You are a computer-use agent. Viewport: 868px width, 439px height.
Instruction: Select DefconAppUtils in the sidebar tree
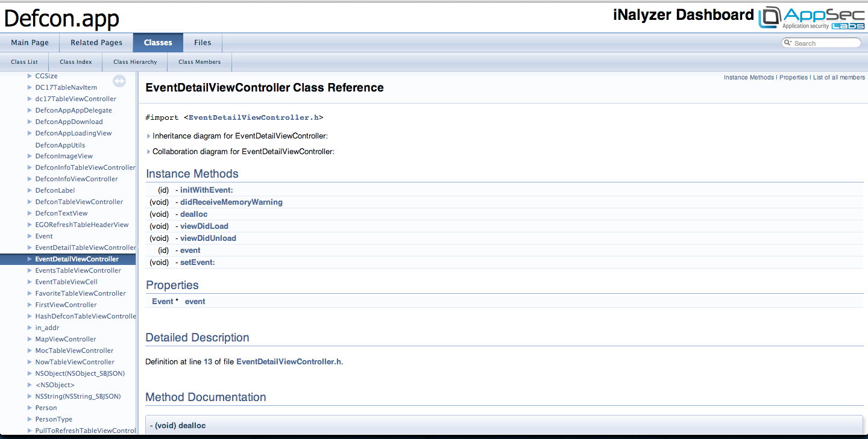click(x=60, y=145)
